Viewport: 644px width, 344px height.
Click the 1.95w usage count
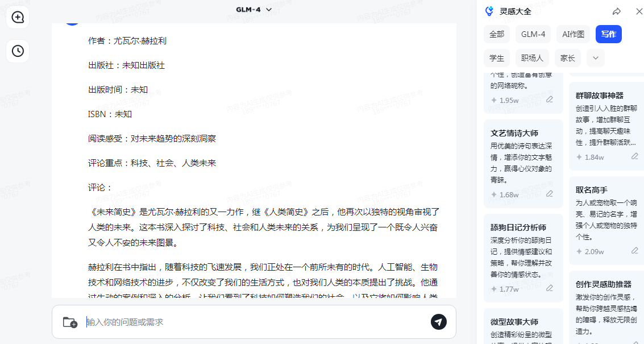509,100
